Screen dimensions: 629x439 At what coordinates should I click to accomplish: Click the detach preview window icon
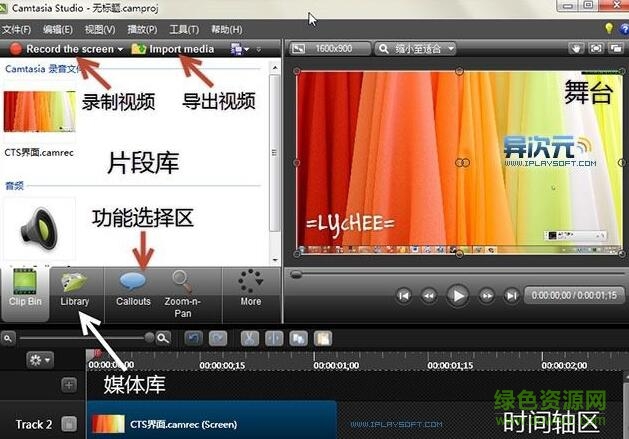pos(615,49)
